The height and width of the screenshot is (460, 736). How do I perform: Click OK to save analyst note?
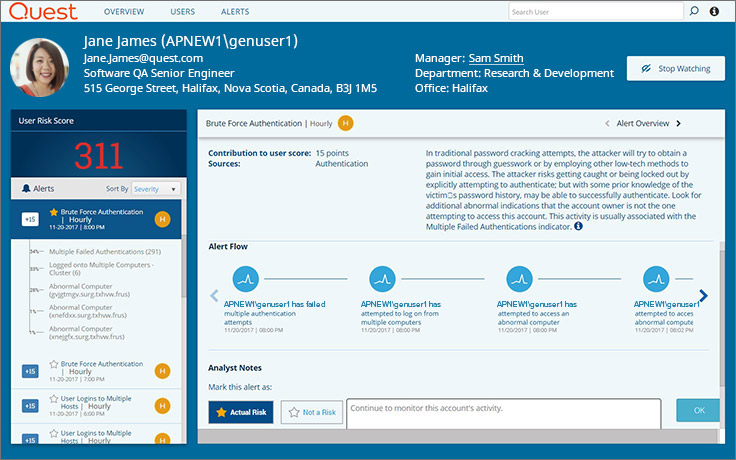698,410
